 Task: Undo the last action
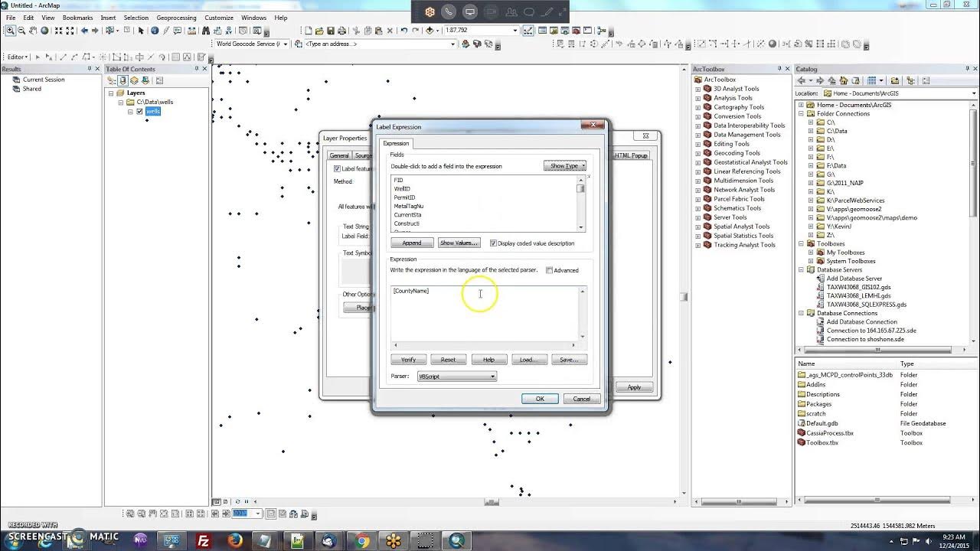click(404, 31)
